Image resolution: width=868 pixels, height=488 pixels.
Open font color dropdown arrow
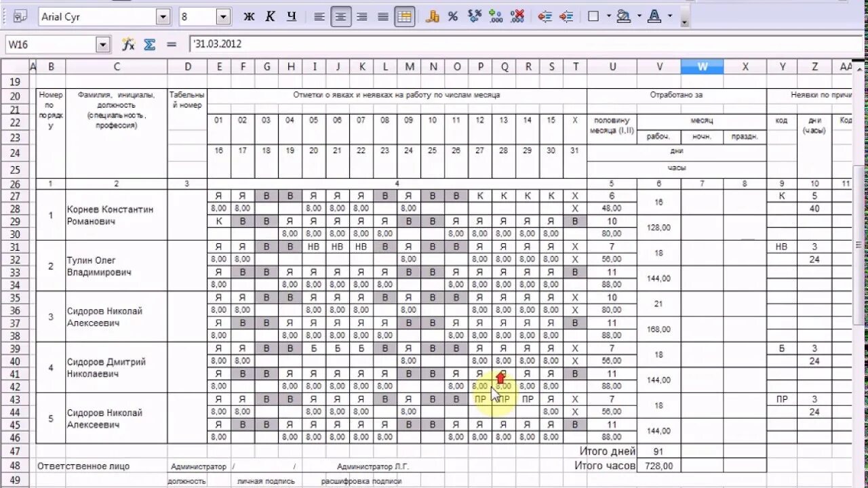[x=670, y=17]
